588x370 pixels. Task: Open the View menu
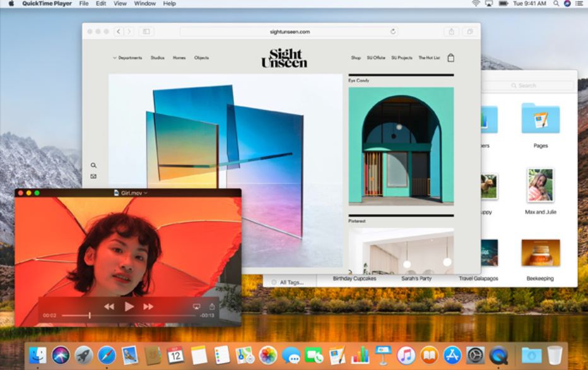click(x=120, y=3)
